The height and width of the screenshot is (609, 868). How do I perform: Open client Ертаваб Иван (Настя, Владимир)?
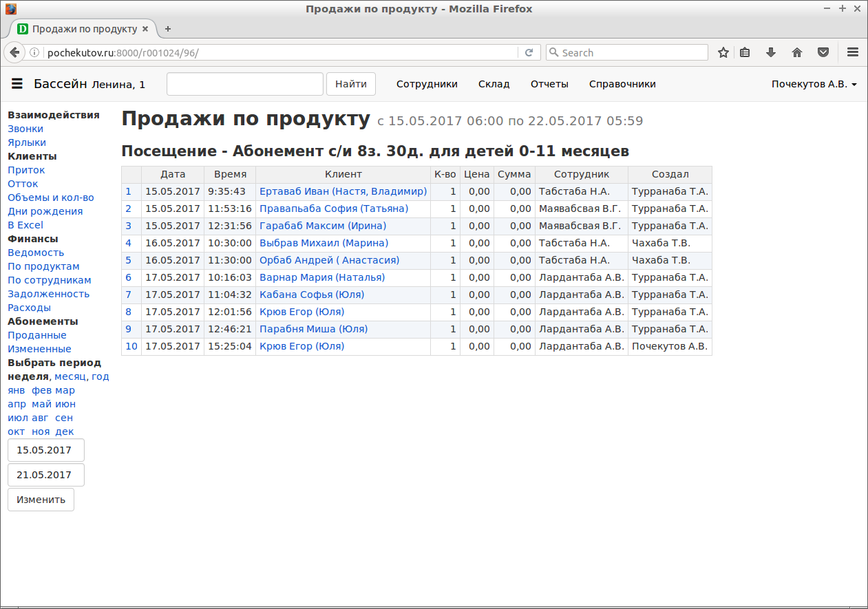[x=343, y=191]
